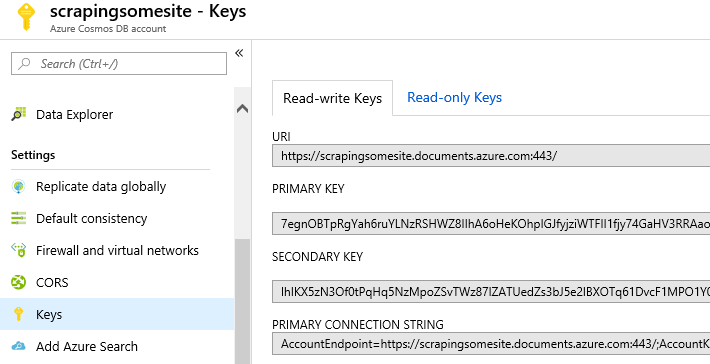710x364 pixels.
Task: Click the Firewall and virtual networks icon
Action: (19, 250)
